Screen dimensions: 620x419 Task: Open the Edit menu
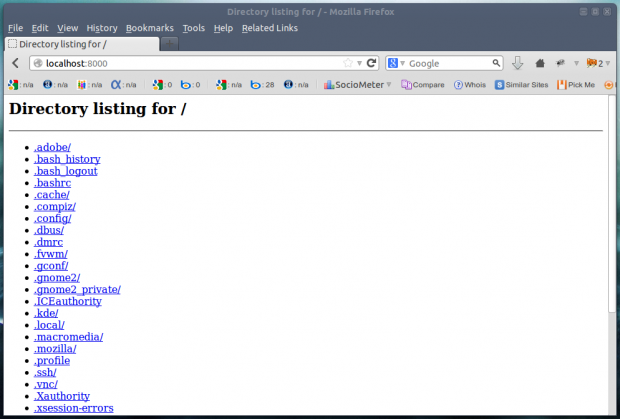[40, 28]
